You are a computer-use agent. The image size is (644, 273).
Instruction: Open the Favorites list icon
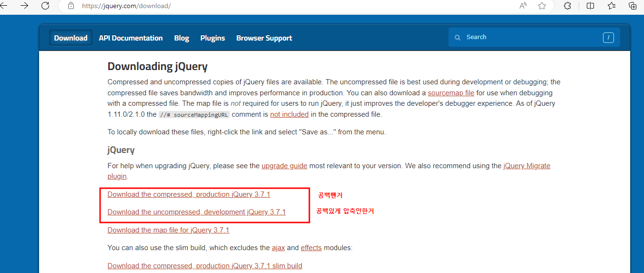[x=612, y=6]
